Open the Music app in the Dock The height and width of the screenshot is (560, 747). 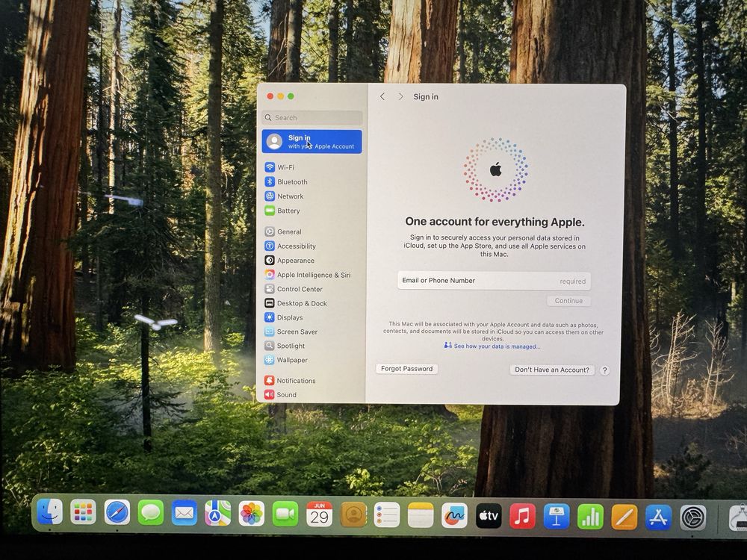(522, 516)
